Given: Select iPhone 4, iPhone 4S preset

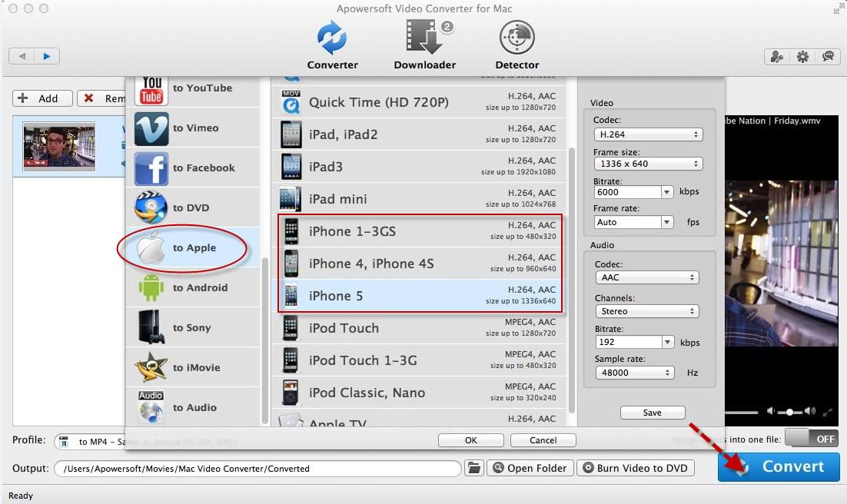Looking at the screenshot, I should pos(420,264).
